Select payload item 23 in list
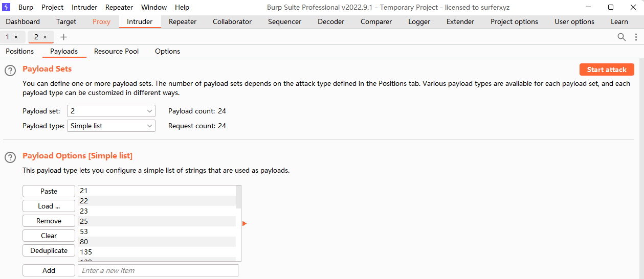This screenshot has width=644, height=279. (x=157, y=211)
